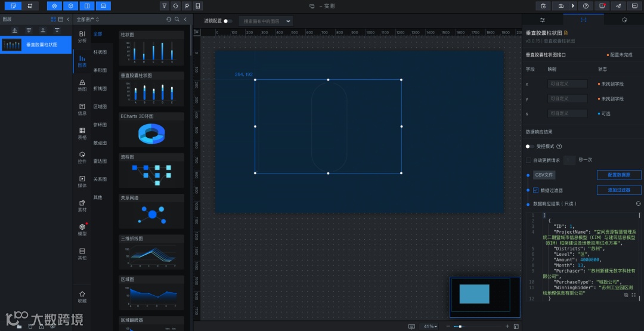Click the refresh data icon in top center toolbar
This screenshot has width=644, height=331.
coord(176,6)
